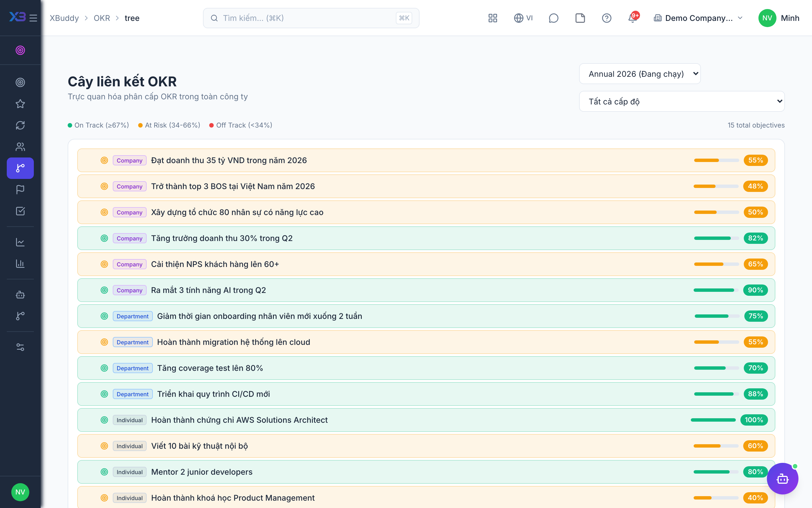Image resolution: width=812 pixels, height=508 pixels.
Task: Open objective 'Hoàn thành migration hệ thống lên cloud'
Action: [x=426, y=342]
